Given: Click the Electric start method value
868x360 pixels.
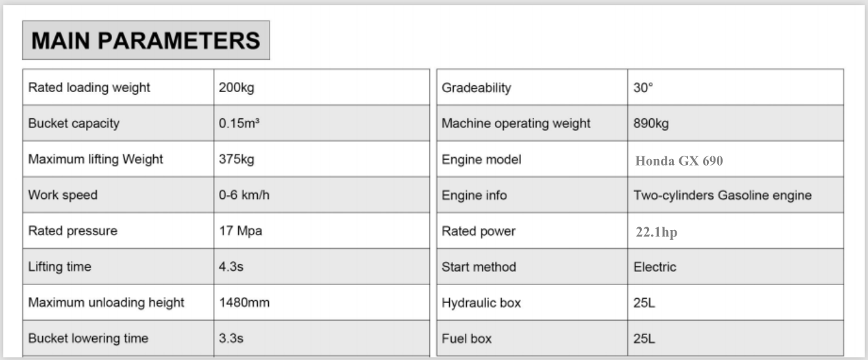Looking at the screenshot, I should click(655, 267).
